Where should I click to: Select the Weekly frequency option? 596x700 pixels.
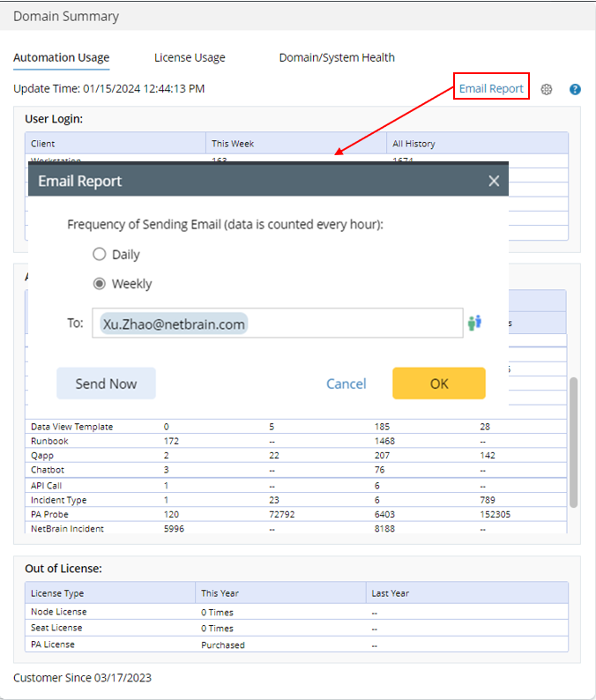[x=100, y=284]
